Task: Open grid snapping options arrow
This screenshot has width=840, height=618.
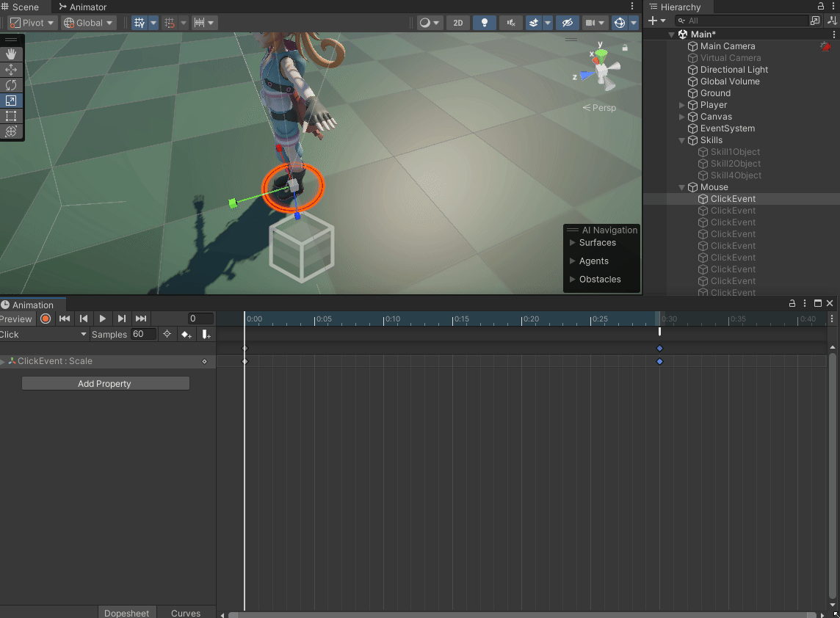Action: (x=153, y=23)
